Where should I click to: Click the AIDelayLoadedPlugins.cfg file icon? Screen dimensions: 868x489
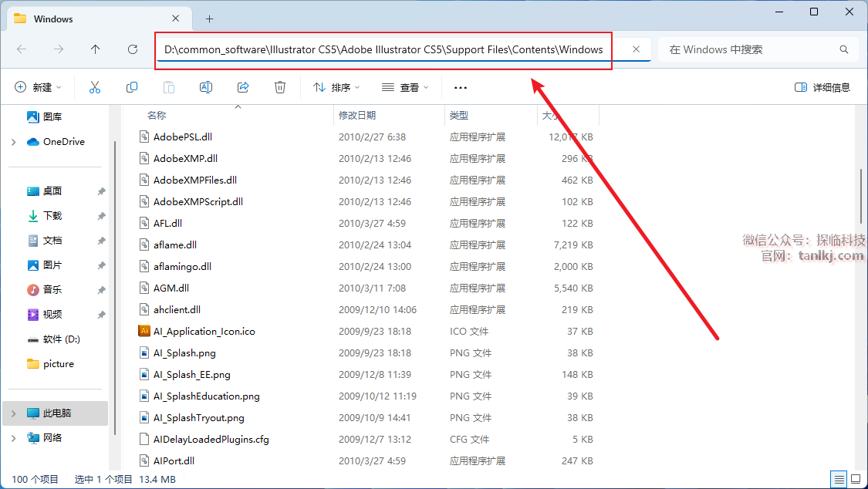144,439
